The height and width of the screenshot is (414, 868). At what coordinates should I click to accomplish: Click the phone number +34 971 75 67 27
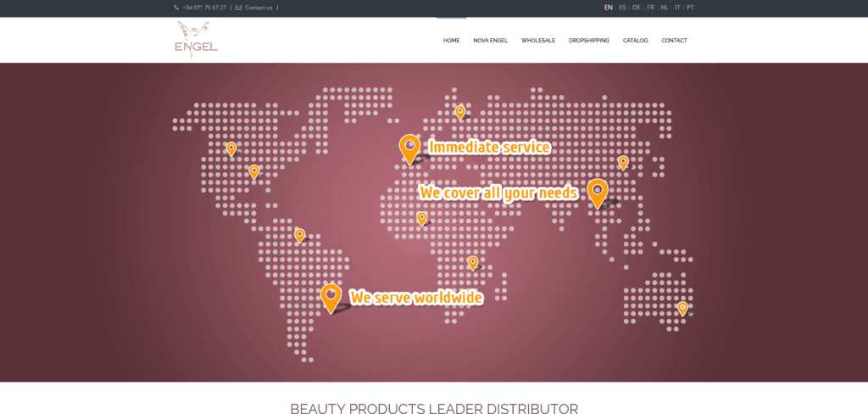click(x=204, y=8)
